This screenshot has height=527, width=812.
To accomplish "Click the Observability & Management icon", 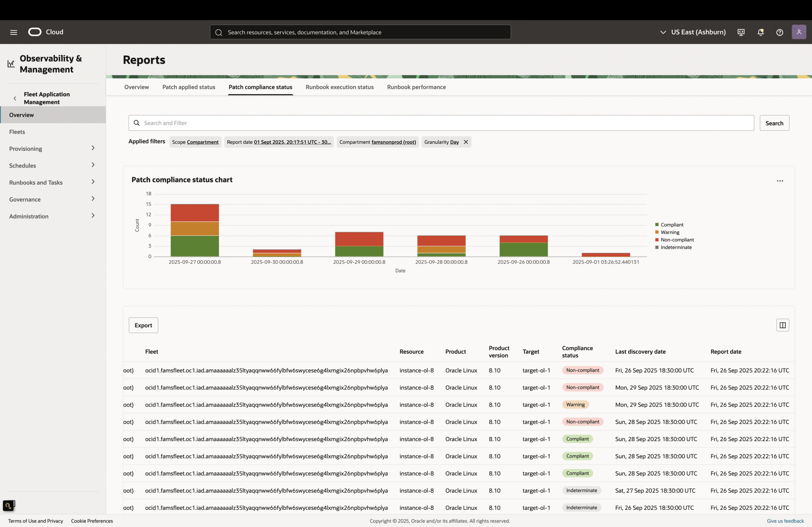I will click(x=10, y=63).
